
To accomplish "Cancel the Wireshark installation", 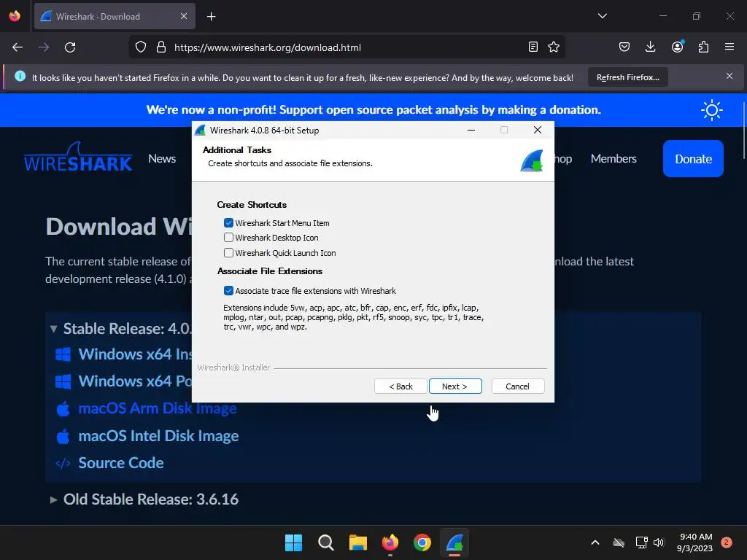I will pyautogui.click(x=517, y=386).
